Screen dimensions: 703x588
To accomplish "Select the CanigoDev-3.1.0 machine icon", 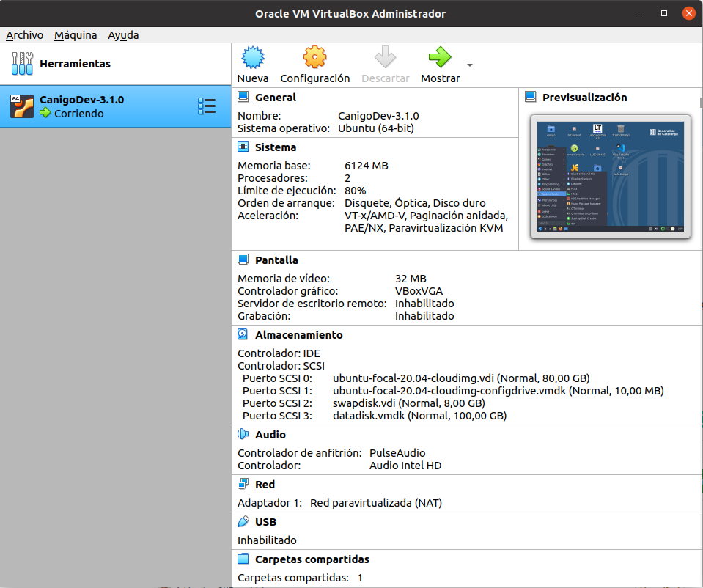I will coord(22,106).
